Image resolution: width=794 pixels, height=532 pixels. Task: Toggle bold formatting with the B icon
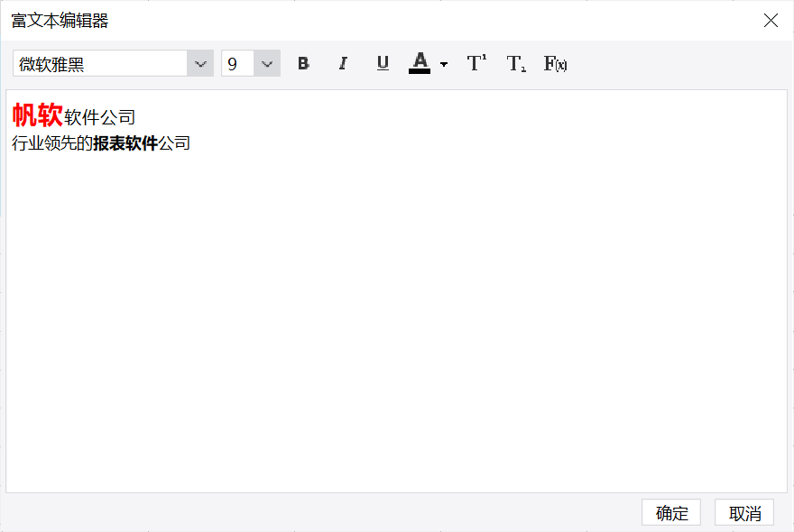click(303, 63)
